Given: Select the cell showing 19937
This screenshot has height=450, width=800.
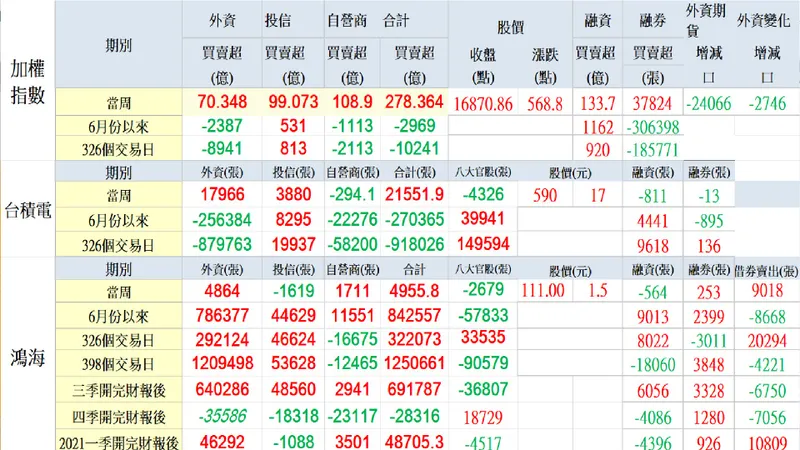Looking at the screenshot, I should [x=293, y=244].
